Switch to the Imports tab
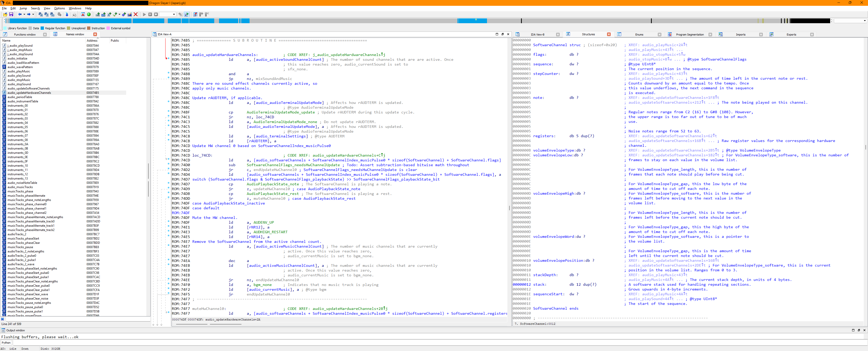 (x=741, y=34)
